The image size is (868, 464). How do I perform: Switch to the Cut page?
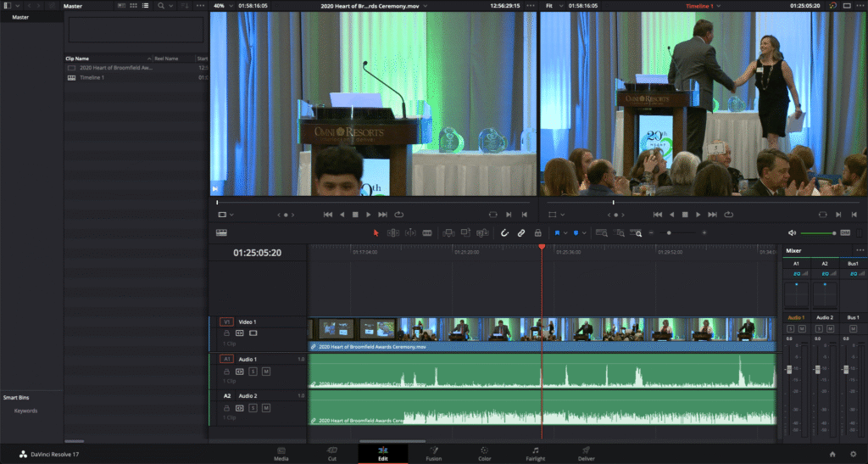[x=331, y=454]
